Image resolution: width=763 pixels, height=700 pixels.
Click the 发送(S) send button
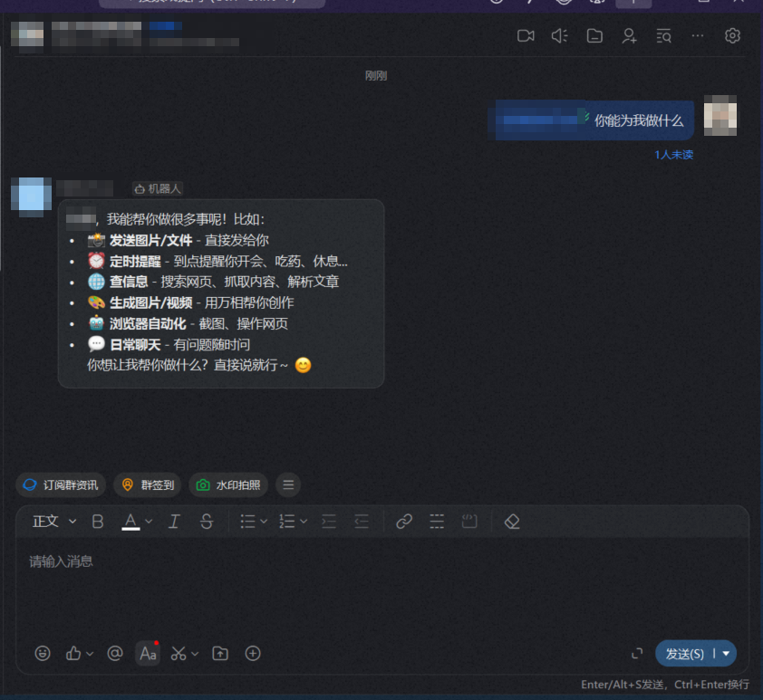point(687,653)
